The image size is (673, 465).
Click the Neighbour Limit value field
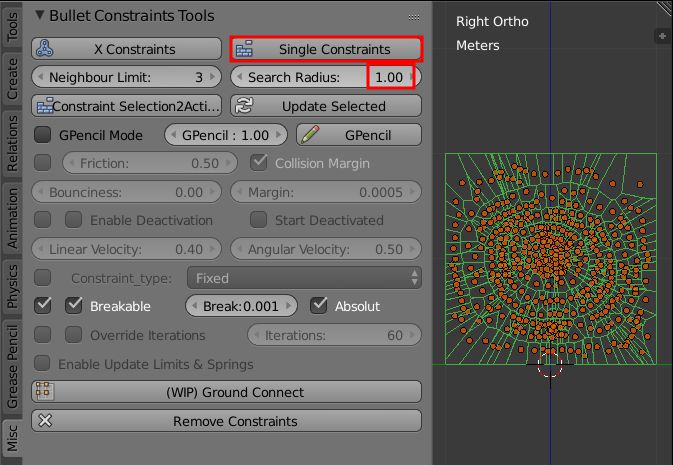(x=126, y=77)
